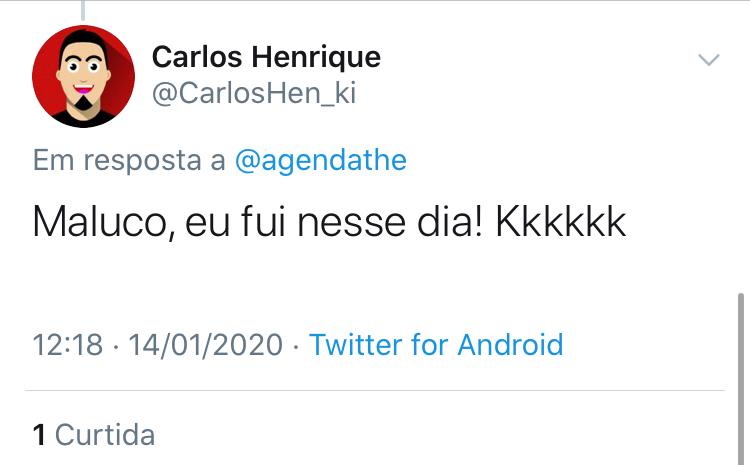This screenshot has width=750, height=465.
Task: Click the word "Android" in the source label
Action: click(x=510, y=345)
